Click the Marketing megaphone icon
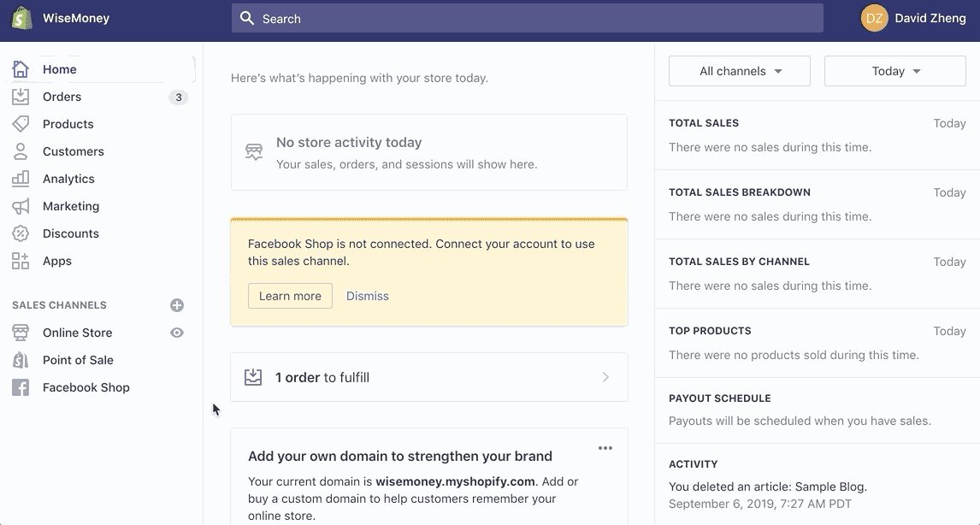This screenshot has width=980, height=525. point(21,206)
